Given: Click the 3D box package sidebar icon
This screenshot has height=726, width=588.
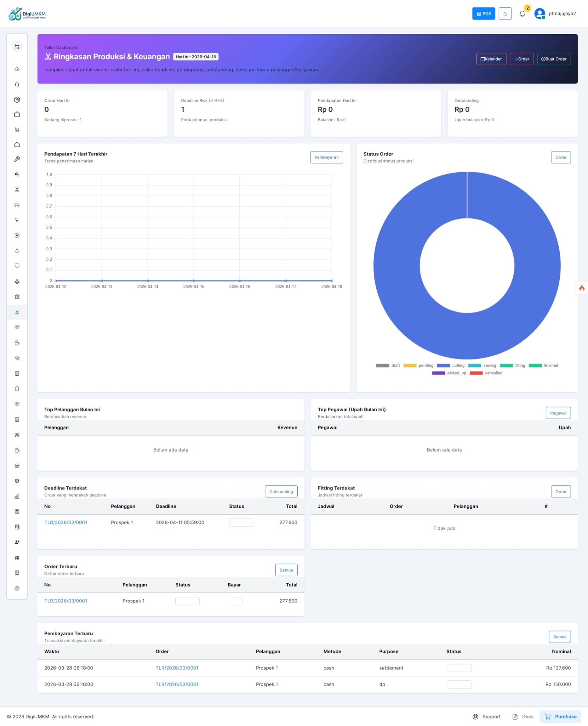Looking at the screenshot, I should 17,100.
